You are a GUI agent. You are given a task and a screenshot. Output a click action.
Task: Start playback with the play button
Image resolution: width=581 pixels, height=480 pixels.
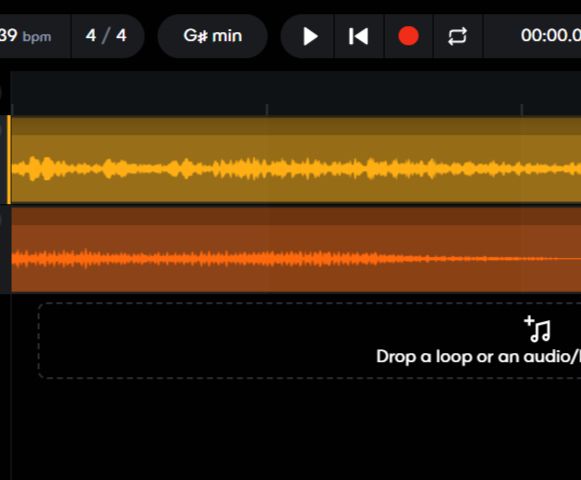310,36
